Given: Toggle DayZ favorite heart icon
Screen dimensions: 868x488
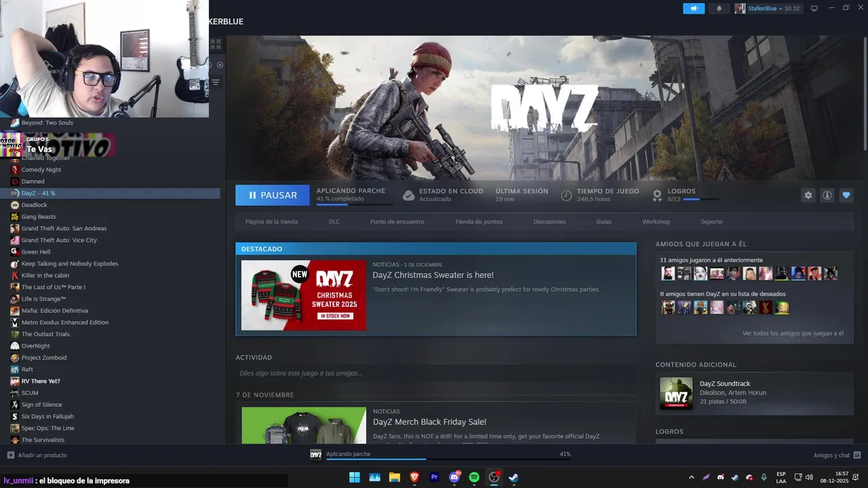Looking at the screenshot, I should (846, 195).
